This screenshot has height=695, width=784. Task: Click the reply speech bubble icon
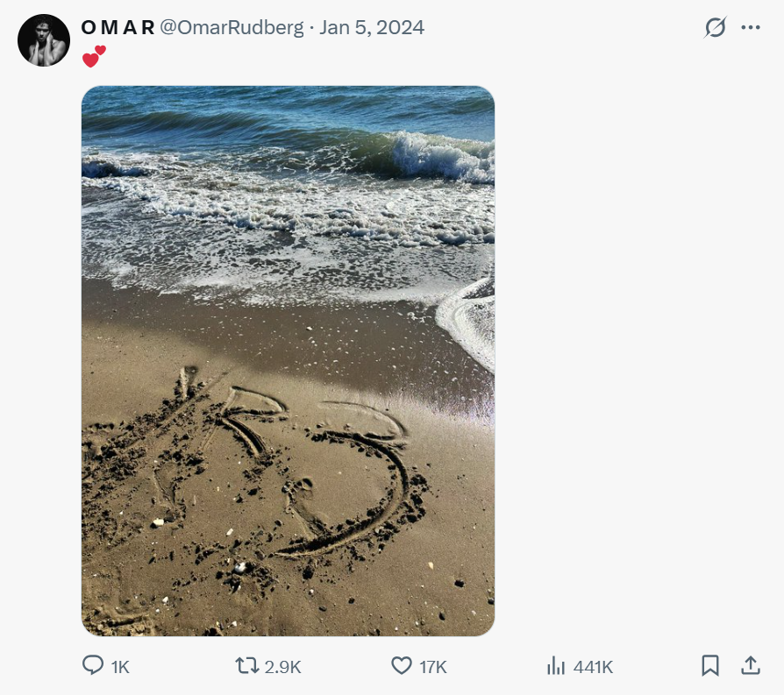(x=93, y=666)
